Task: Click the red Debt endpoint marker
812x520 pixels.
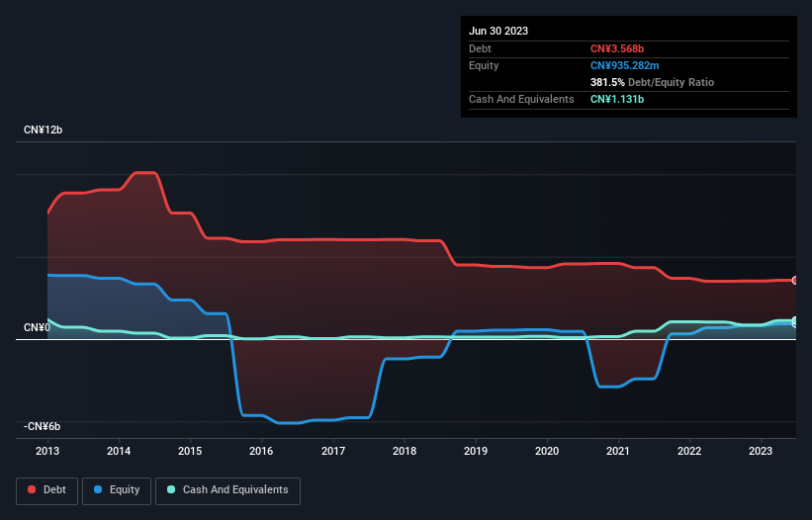Action: pos(795,281)
